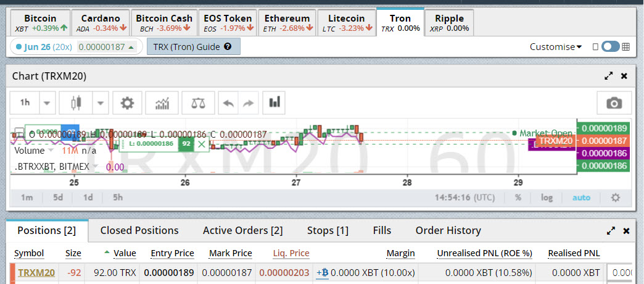Switch to Closed Positions tab
Viewport: 644px width, 284px height.
[139, 230]
